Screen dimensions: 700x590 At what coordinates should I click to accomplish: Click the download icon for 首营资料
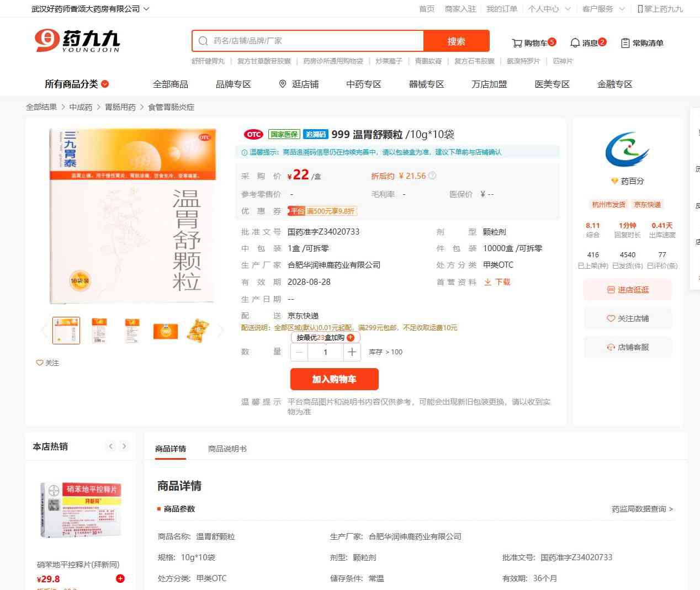pos(488,282)
